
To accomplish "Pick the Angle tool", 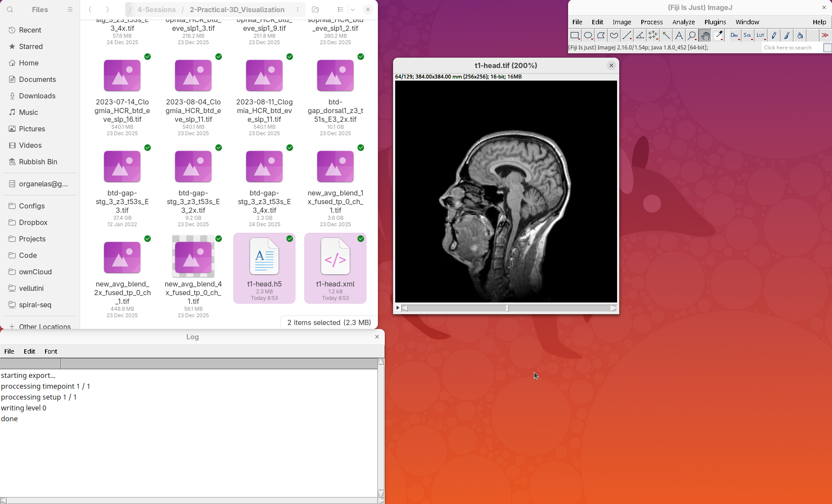I will click(640, 36).
